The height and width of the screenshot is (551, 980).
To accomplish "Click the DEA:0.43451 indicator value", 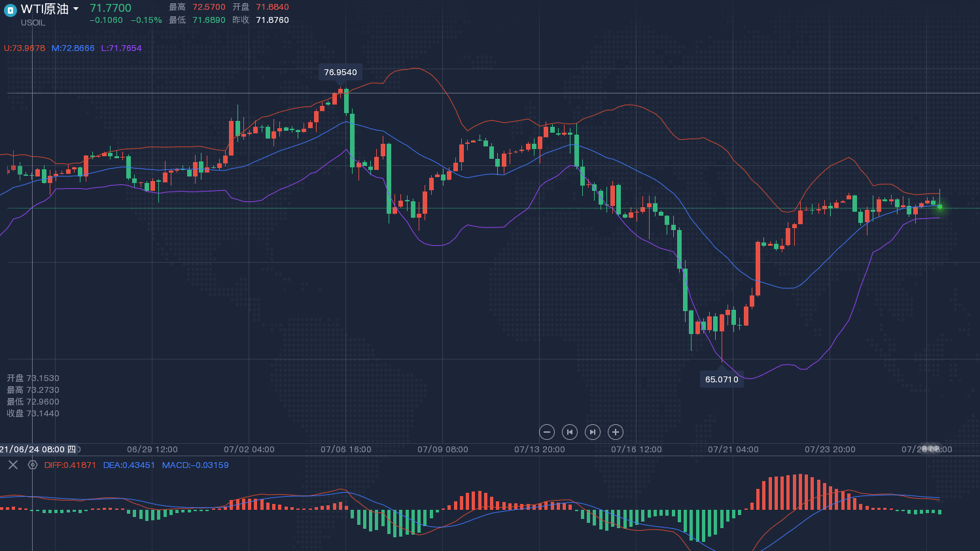I will (x=129, y=465).
